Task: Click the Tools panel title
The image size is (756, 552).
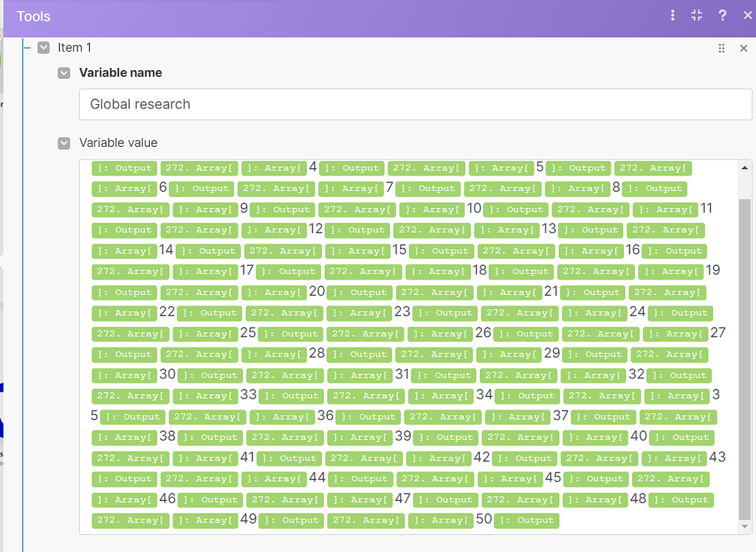Action: pyautogui.click(x=34, y=16)
